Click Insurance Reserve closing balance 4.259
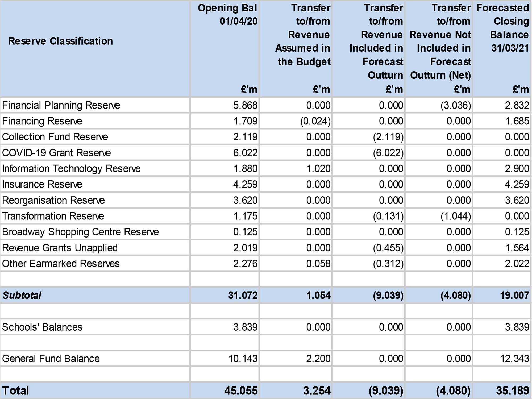This screenshot has height=399, width=532. click(x=517, y=184)
